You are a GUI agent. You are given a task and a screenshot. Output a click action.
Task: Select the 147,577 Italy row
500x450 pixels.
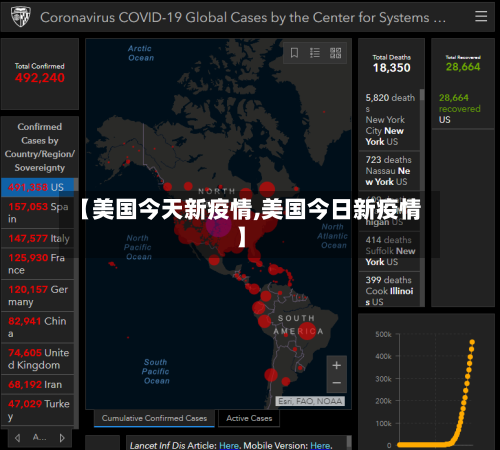(38, 238)
